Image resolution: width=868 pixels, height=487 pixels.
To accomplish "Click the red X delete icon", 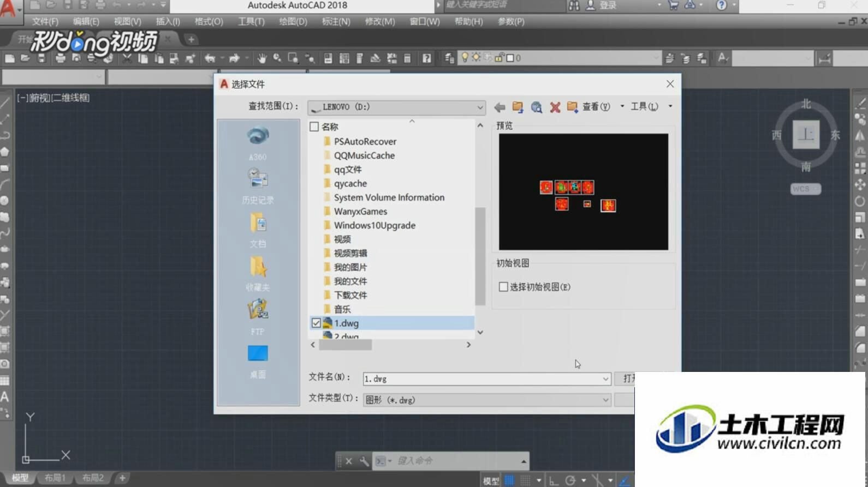I will coord(555,107).
